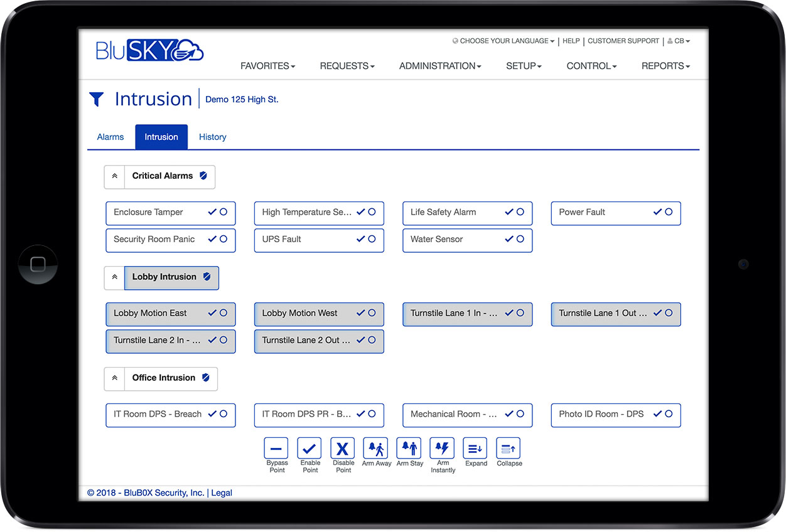This screenshot has height=532, width=786.
Task: Toggle the circle on Lobby Motion West
Action: pyautogui.click(x=372, y=313)
